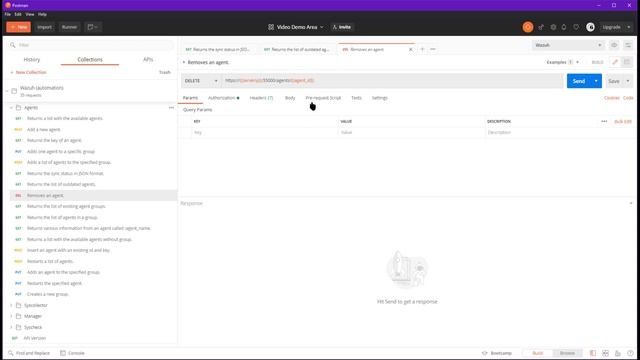Collapse the Removes an agent description arrow
This screenshot has width=640, height=360.
184,62
